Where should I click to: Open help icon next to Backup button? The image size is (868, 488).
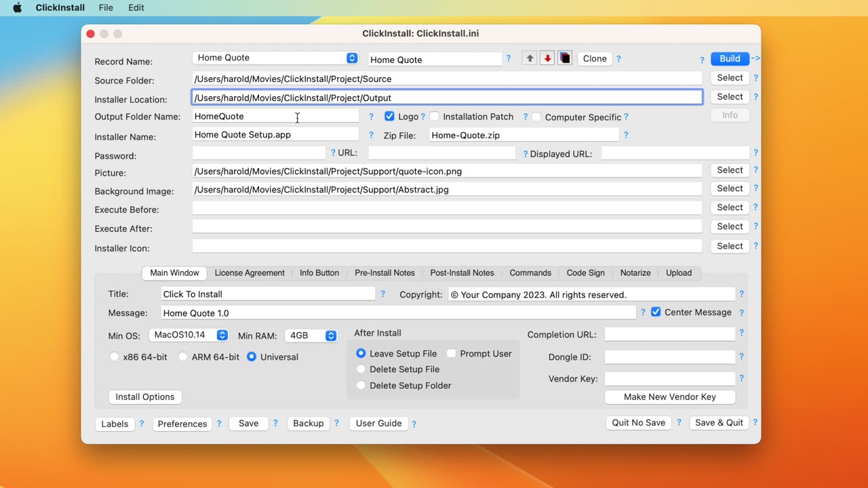tap(337, 423)
